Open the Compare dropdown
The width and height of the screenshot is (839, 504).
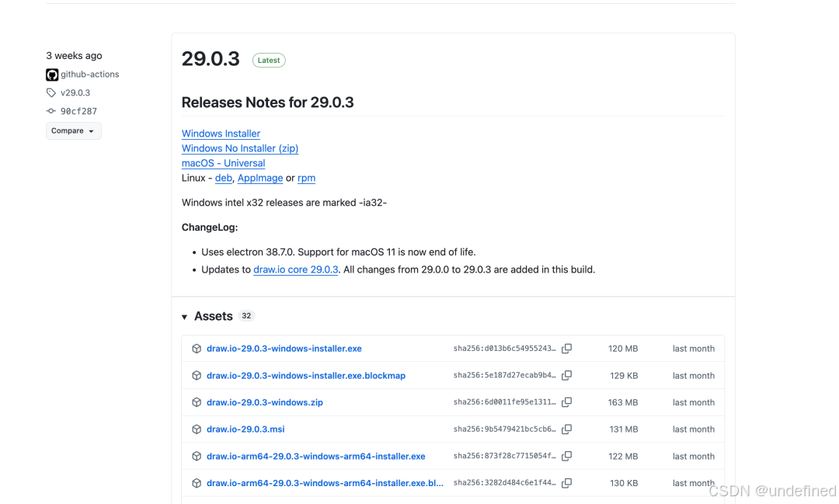point(73,130)
